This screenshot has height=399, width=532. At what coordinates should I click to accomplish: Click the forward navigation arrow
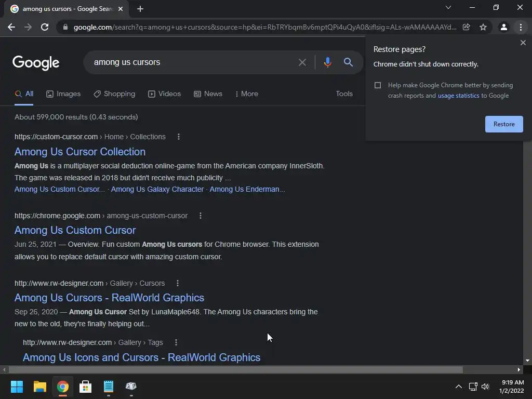pos(28,27)
